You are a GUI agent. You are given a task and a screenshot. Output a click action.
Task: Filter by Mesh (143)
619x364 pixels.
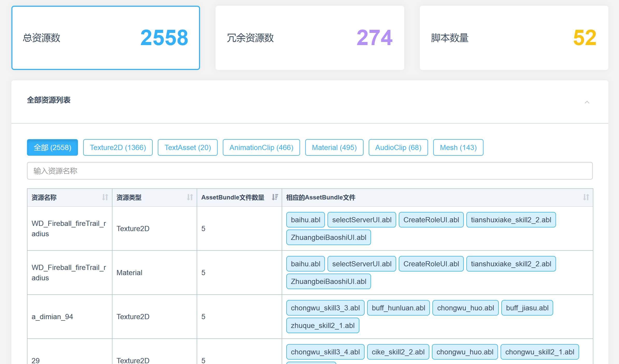pos(458,147)
